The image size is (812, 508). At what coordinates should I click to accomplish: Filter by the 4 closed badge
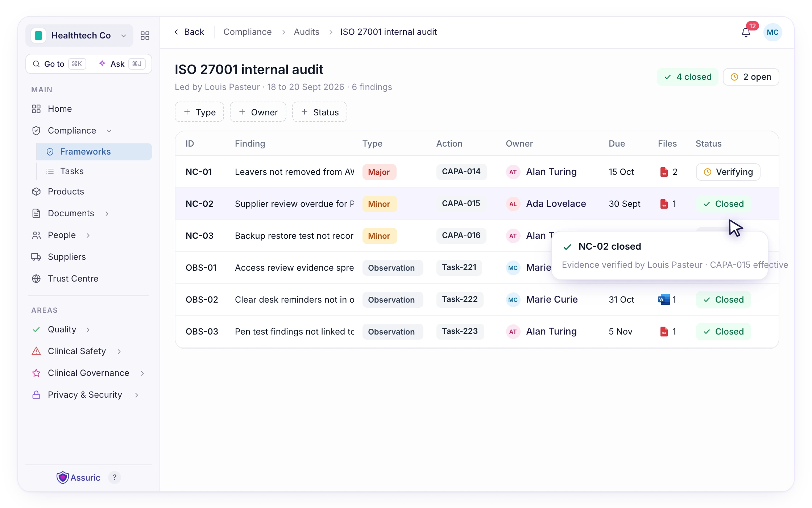pos(688,77)
